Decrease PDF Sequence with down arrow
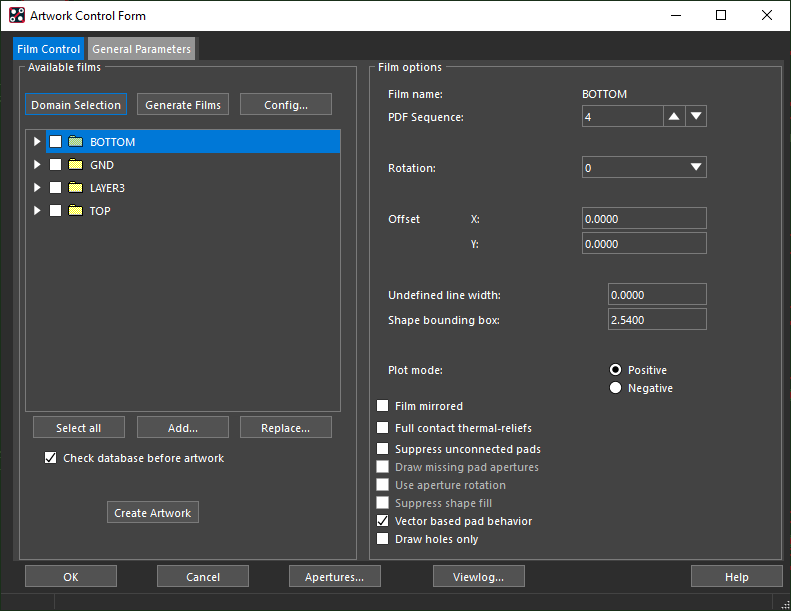 coord(696,117)
